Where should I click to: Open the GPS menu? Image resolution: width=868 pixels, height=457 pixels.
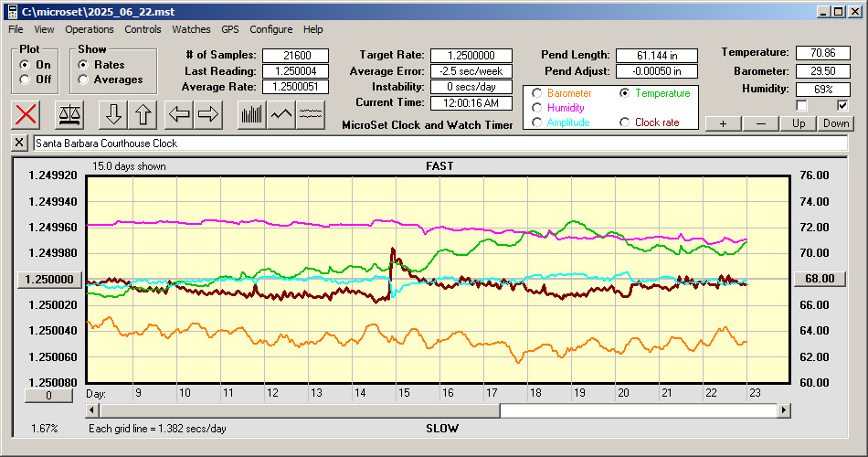[x=229, y=29]
